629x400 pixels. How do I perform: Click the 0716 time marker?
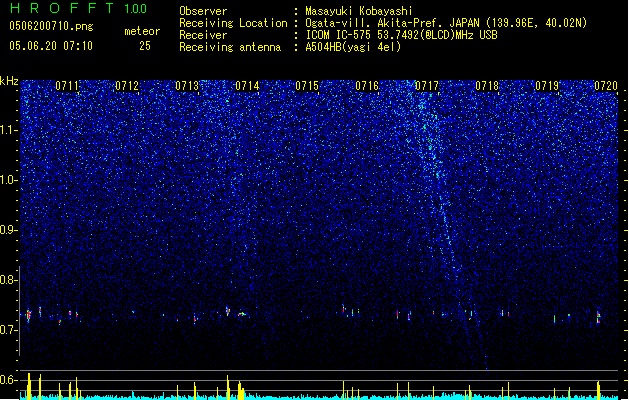coord(367,86)
